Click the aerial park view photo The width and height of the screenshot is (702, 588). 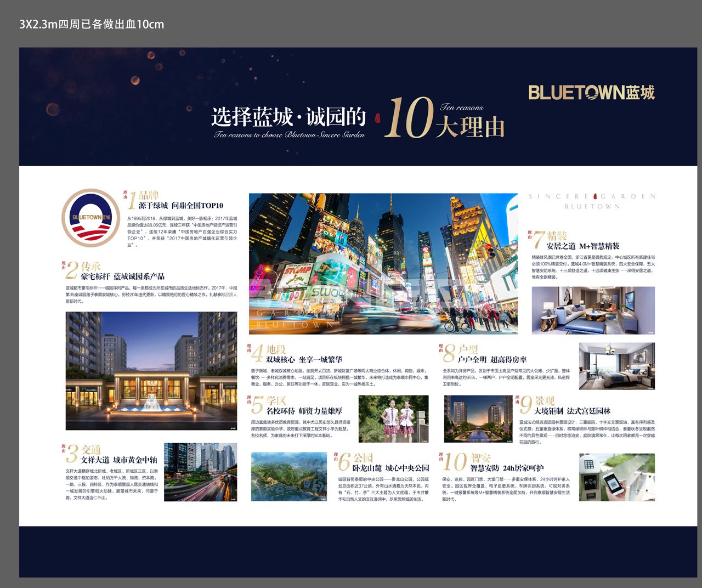coord(288,476)
